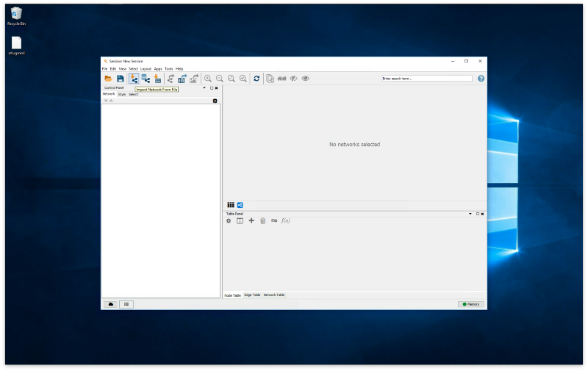The width and height of the screenshot is (588, 371).
Task: Select the Recycle Bin desktop icon
Action: pyautogui.click(x=16, y=16)
